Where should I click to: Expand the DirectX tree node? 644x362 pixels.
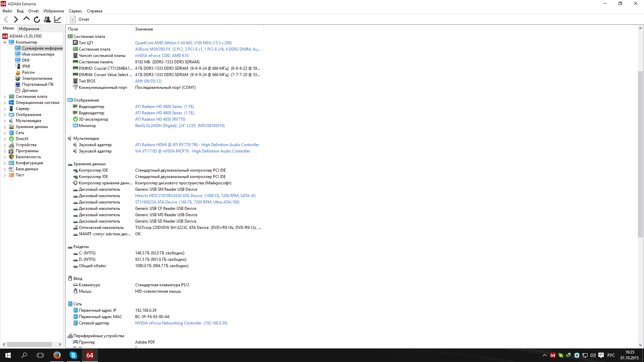pos(5,139)
